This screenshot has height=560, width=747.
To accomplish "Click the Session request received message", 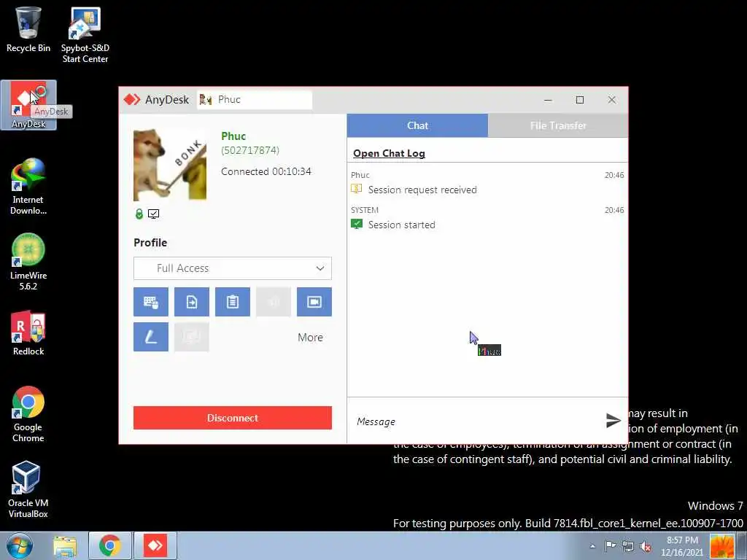I will coord(422,190).
